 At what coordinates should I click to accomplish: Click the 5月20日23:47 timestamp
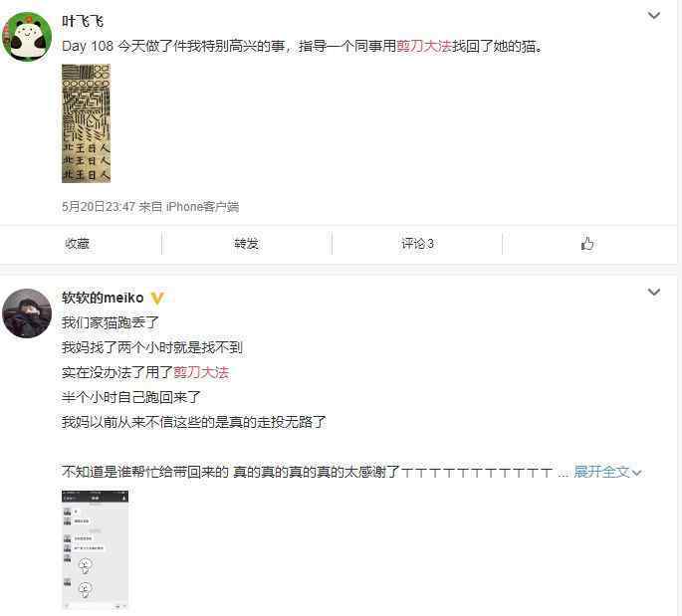click(99, 206)
